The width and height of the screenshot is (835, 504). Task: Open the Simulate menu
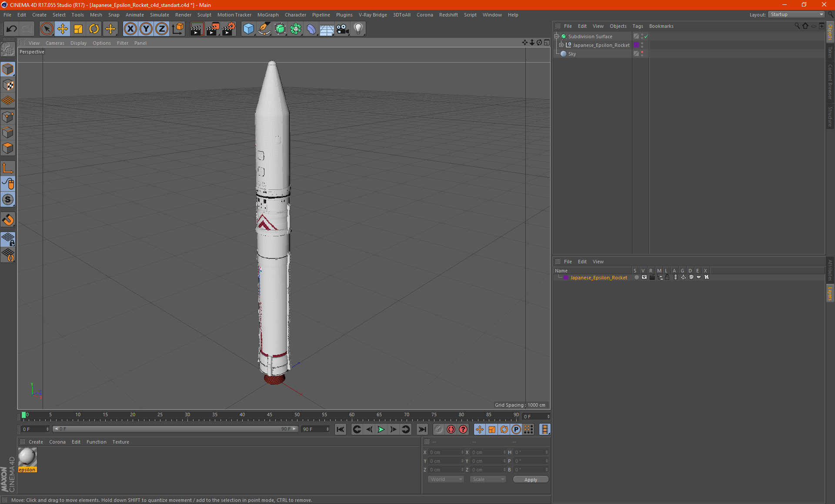(160, 15)
